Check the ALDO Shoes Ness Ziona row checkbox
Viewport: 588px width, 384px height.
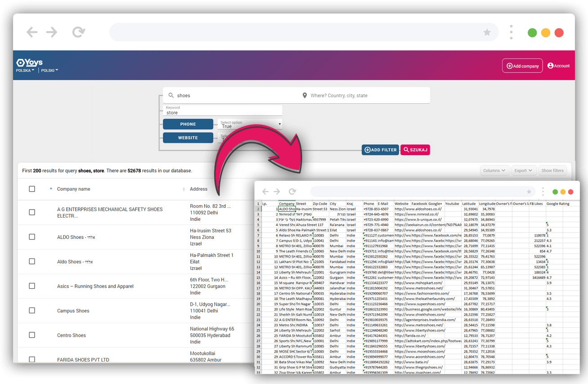tap(32, 237)
